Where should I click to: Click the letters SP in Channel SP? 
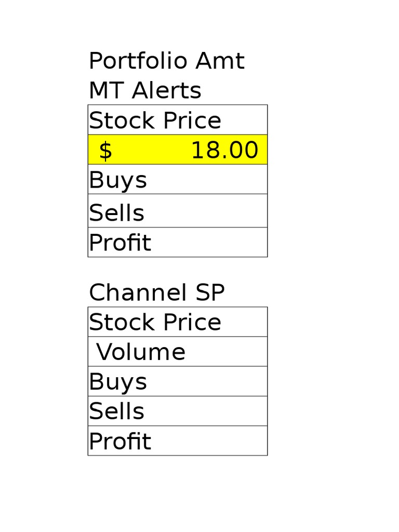[210, 293]
